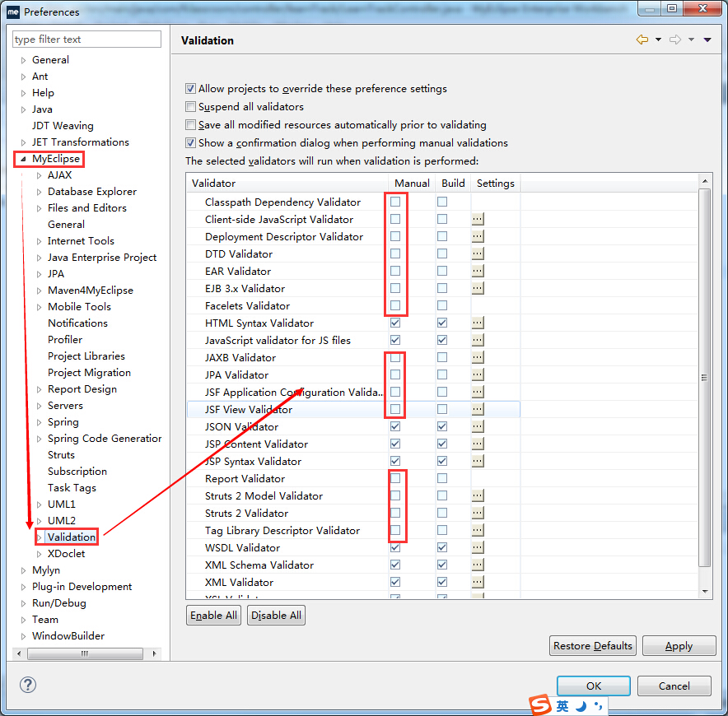This screenshot has height=716, width=728.
Task: Expand the Spring tree node
Action: (x=39, y=422)
